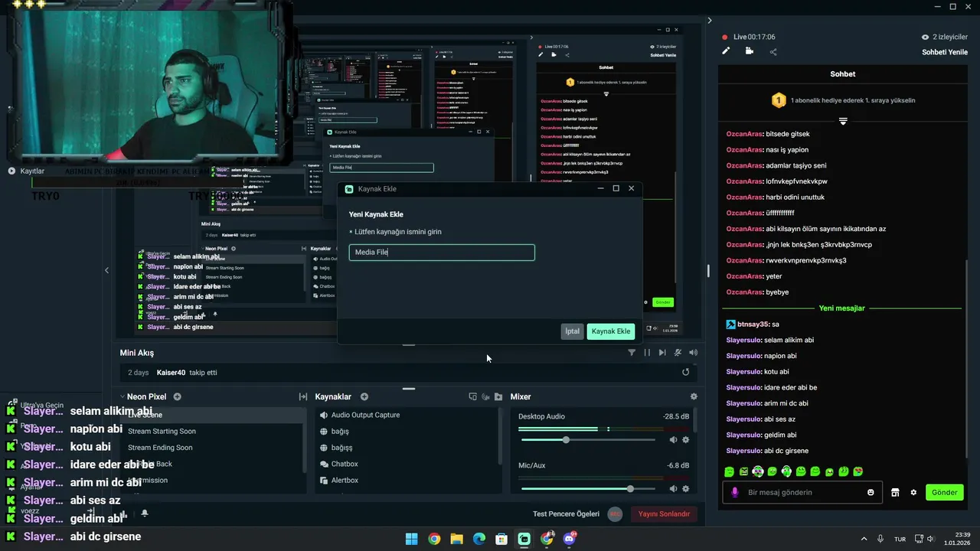Add a new source beside Kaynaklar
Screen dimensions: 980x551
[364, 396]
